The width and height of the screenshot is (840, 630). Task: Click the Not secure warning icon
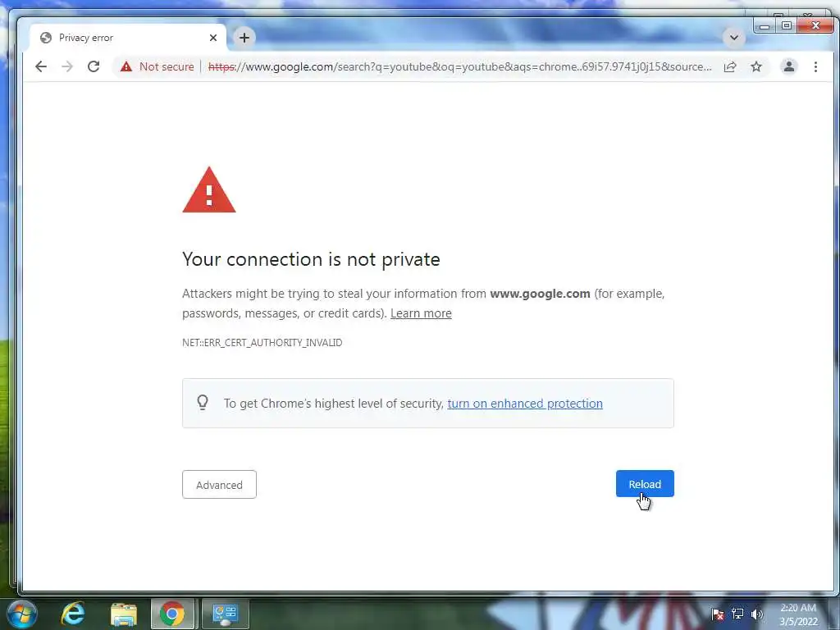pyautogui.click(x=126, y=66)
